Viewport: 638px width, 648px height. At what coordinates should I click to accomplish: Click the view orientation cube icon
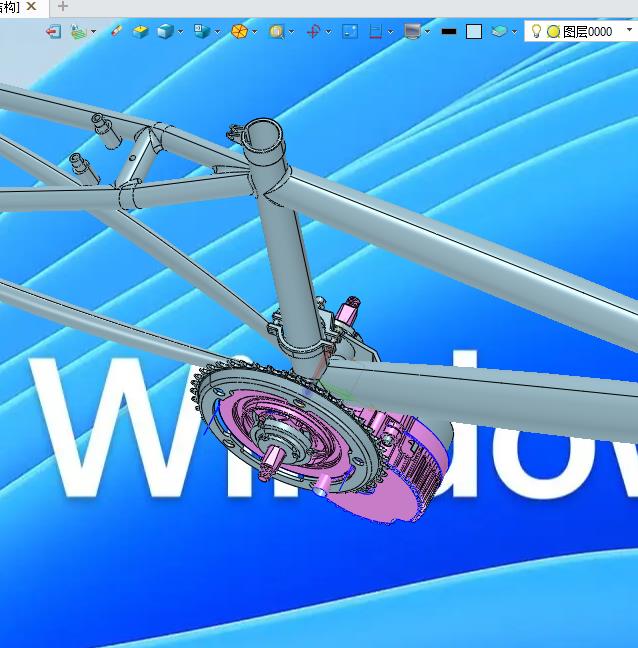click(202, 31)
